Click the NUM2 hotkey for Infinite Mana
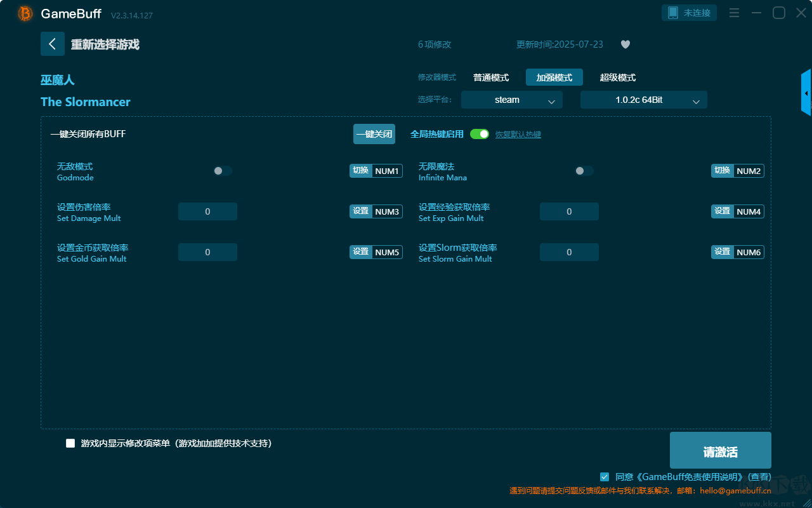The image size is (812, 508). coord(748,171)
